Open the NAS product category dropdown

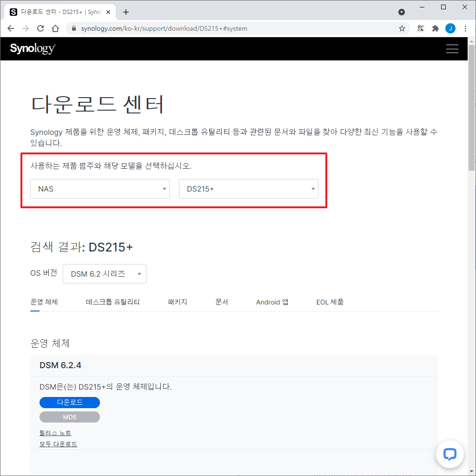(x=100, y=189)
